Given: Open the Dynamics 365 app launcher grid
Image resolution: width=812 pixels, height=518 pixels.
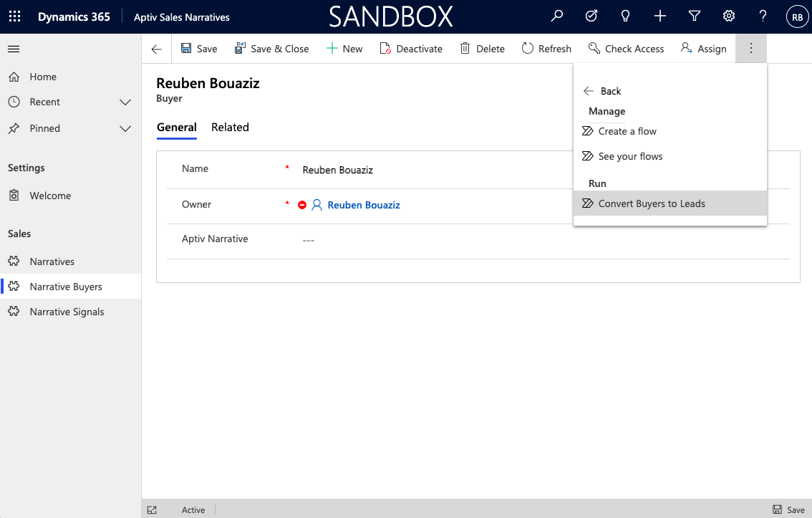Looking at the screenshot, I should click(x=14, y=16).
